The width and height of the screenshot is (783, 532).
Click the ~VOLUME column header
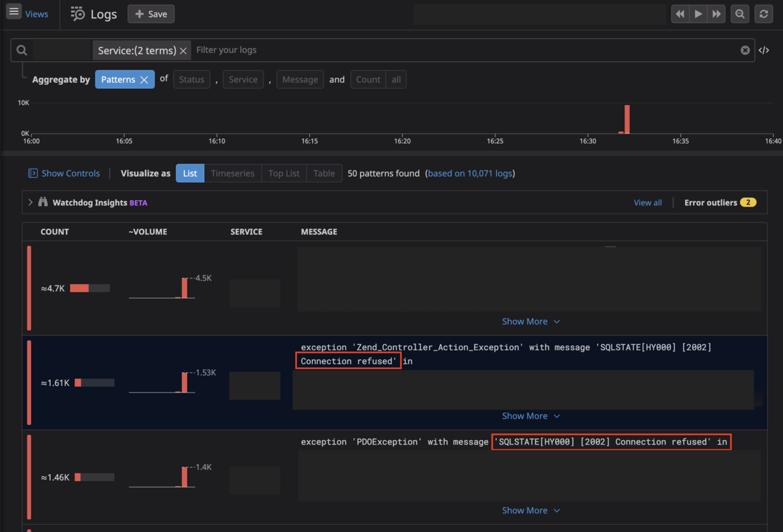148,232
